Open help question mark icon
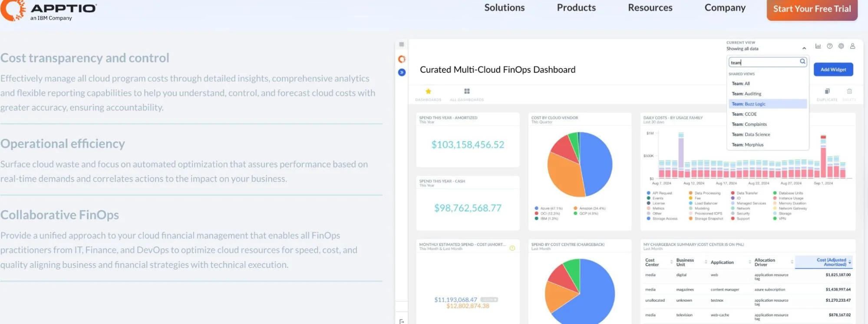 coord(829,46)
